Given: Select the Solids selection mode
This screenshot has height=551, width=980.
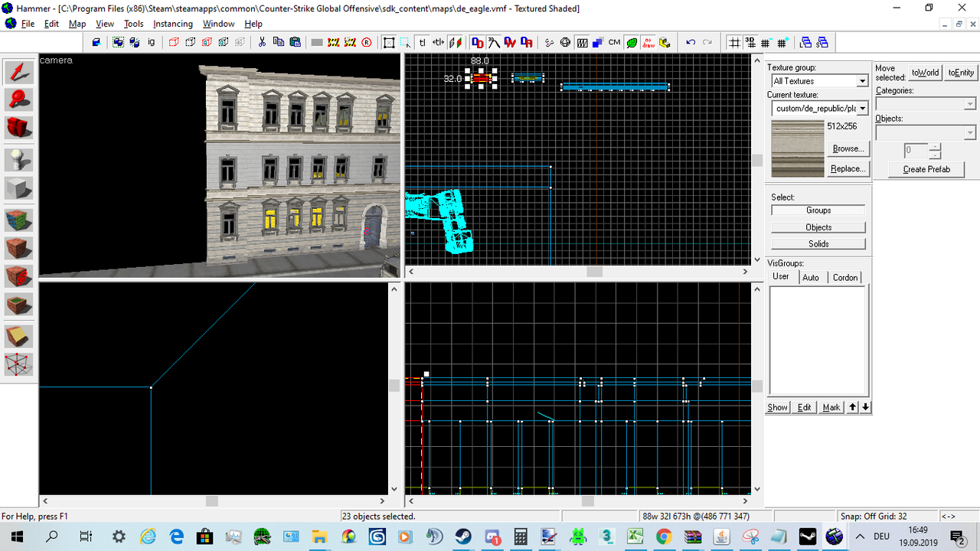Looking at the screenshot, I should [x=818, y=243].
